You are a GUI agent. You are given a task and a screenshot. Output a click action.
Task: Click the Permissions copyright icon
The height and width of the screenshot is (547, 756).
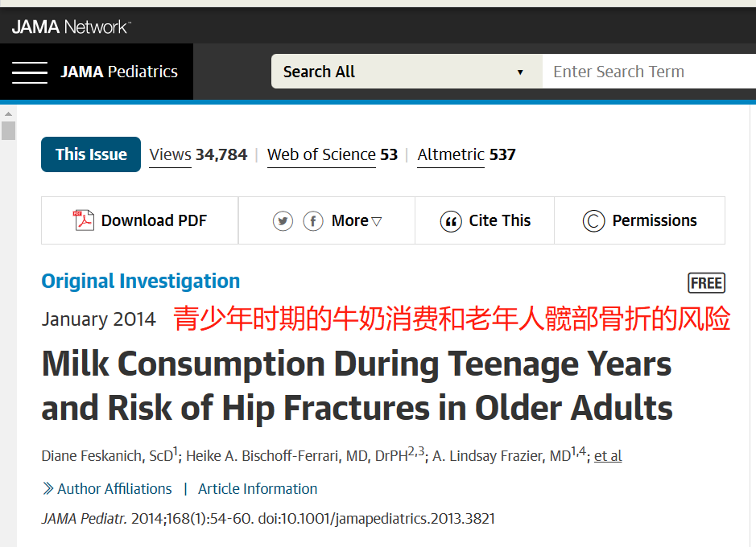[593, 221]
